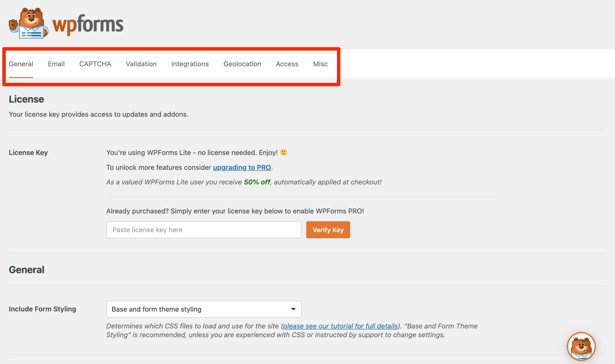Viewport: 615px width, 364px height.
Task: Click the Access settings tab icon
Action: coord(286,64)
